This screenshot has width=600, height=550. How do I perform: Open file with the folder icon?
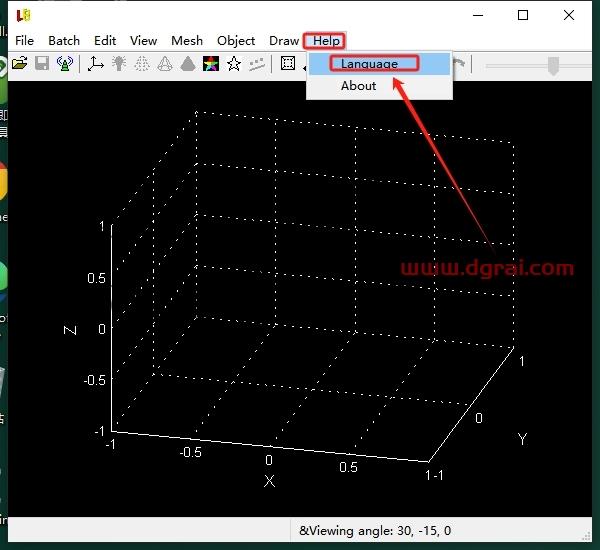pyautogui.click(x=19, y=63)
